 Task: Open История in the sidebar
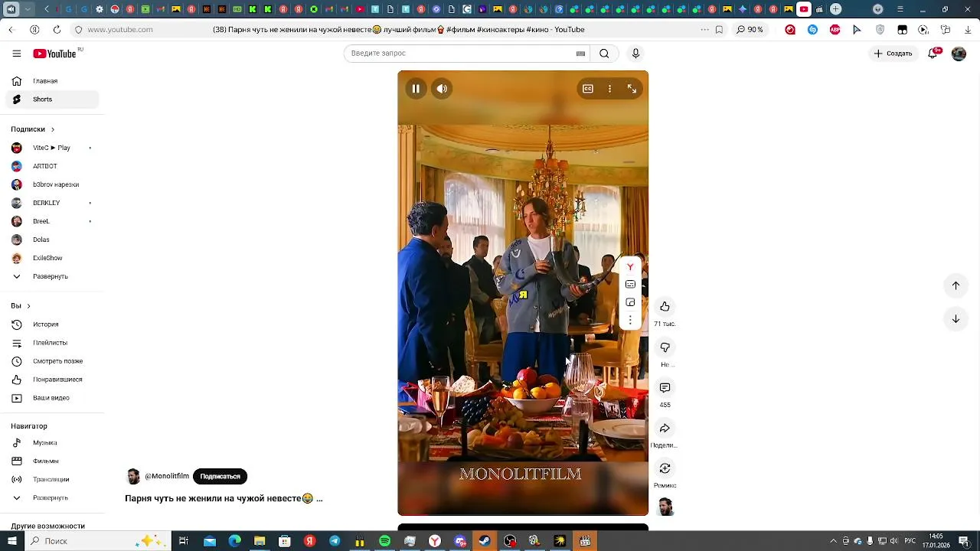(52, 324)
